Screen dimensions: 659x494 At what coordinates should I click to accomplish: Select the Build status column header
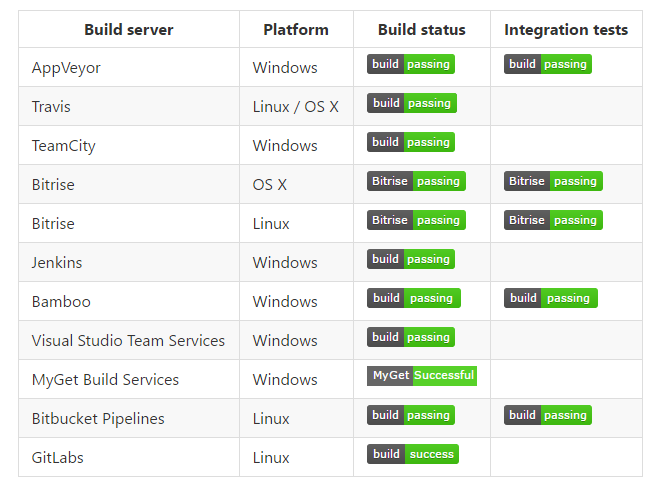click(421, 30)
